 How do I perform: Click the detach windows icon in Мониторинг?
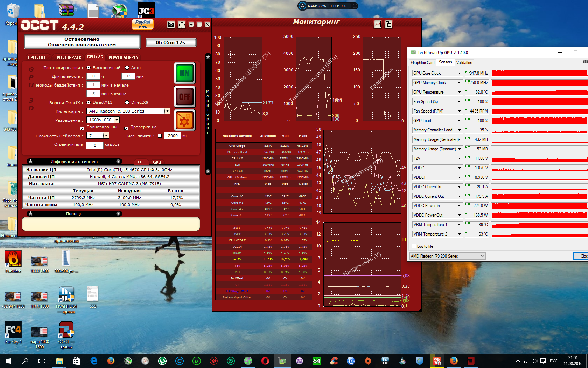pyautogui.click(x=388, y=24)
